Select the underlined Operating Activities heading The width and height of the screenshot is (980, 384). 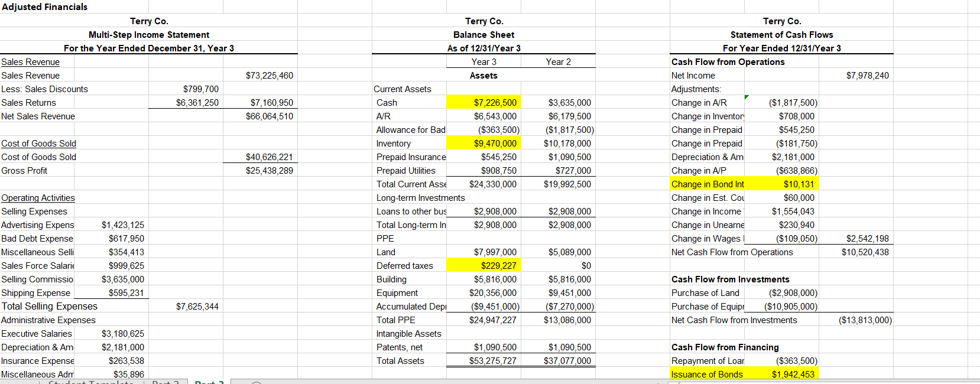point(38,198)
